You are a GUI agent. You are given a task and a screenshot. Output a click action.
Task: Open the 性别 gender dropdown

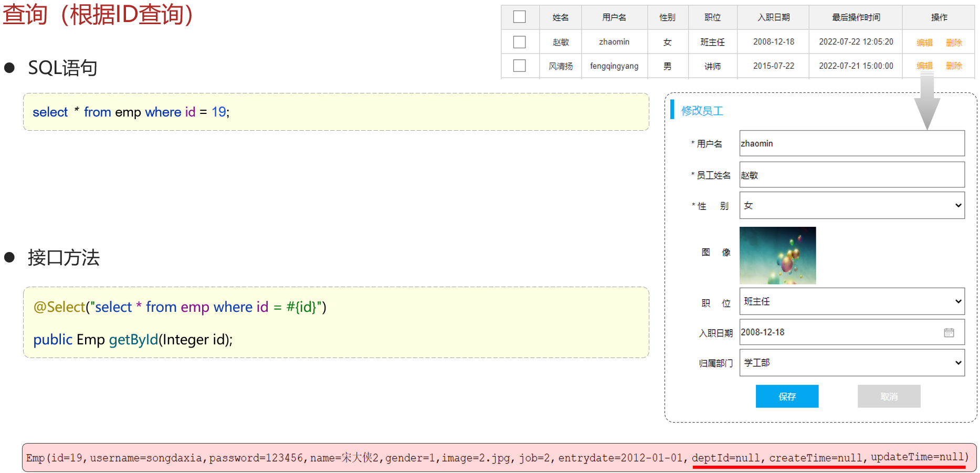pos(851,205)
